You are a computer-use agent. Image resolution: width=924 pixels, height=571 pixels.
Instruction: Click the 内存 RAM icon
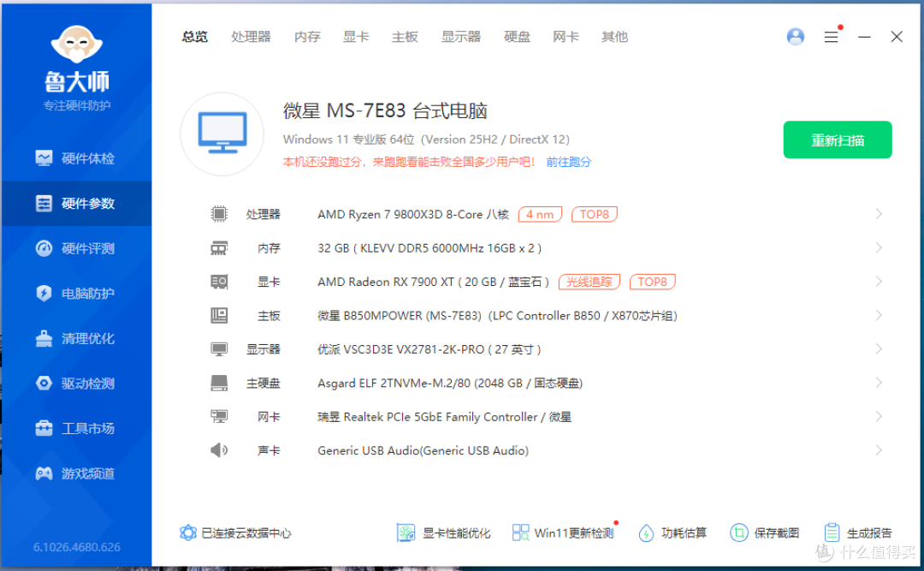[219, 247]
